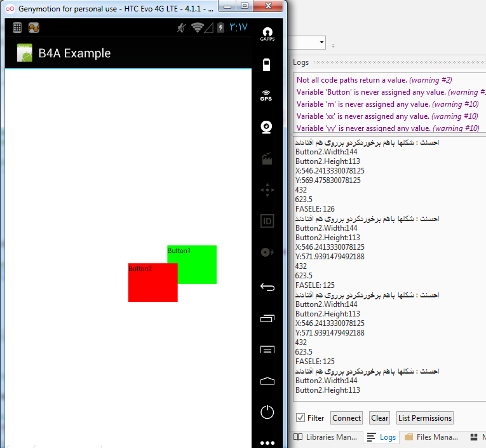
Task: Switch to the Libraries Manager tab
Action: [x=326, y=437]
